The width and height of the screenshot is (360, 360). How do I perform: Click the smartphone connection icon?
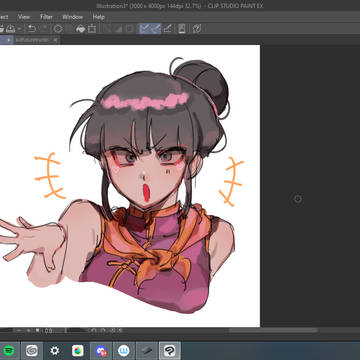(x=182, y=29)
